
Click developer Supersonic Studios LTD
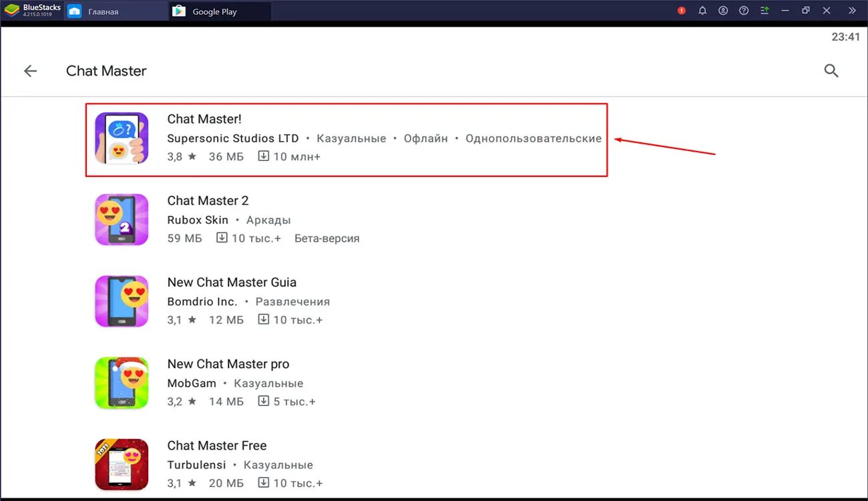coord(233,138)
